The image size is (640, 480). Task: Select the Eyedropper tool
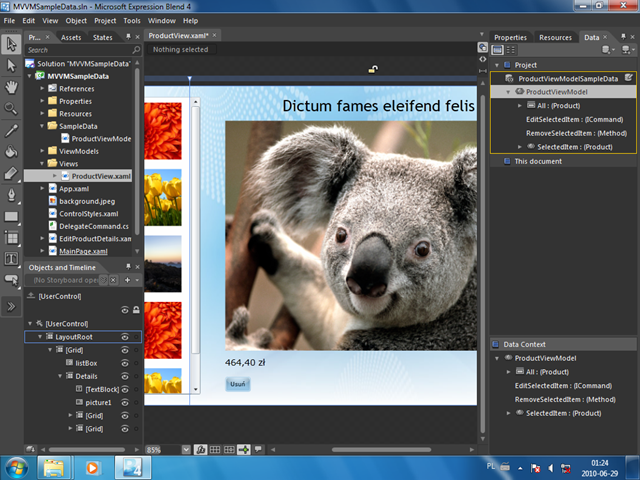[x=11, y=130]
